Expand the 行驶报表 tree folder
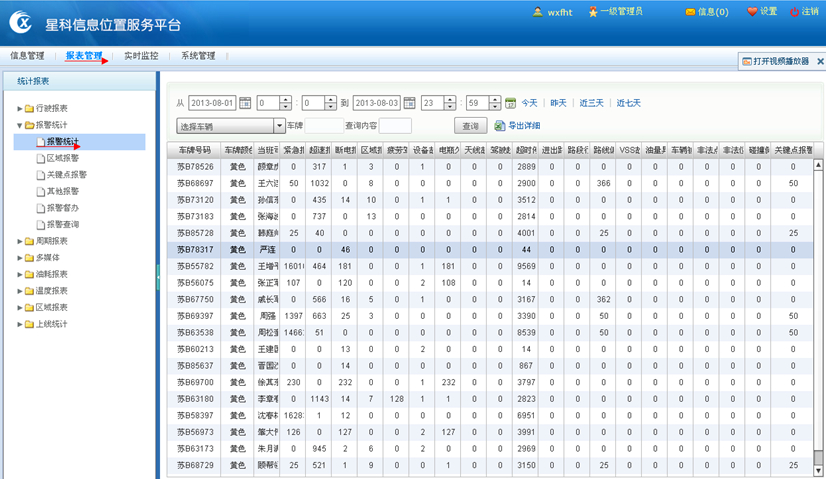 [x=19, y=108]
